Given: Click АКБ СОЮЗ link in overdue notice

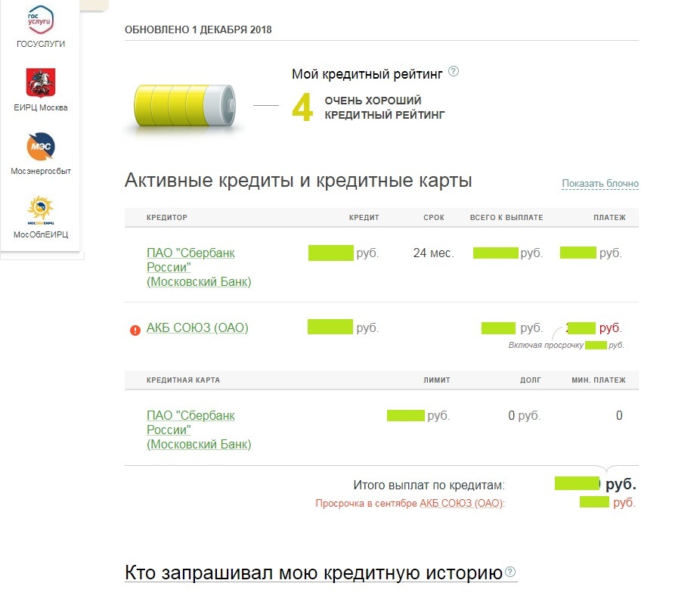Looking at the screenshot, I should click(x=461, y=504).
